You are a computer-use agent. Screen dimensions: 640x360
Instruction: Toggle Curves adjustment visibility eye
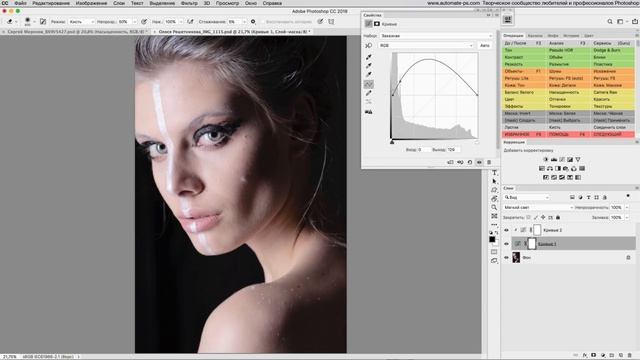pyautogui.click(x=479, y=162)
